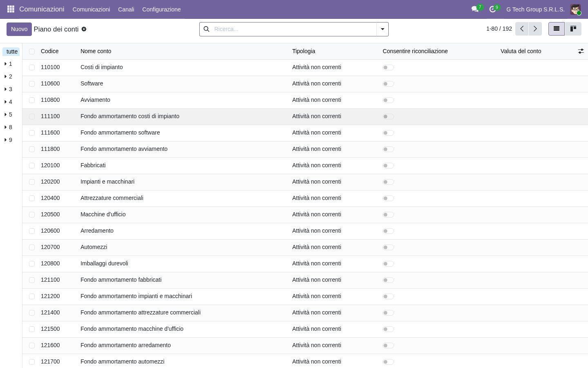Screen dimensions: 588x368
Task: Open the Canali menu
Action: tap(126, 9)
